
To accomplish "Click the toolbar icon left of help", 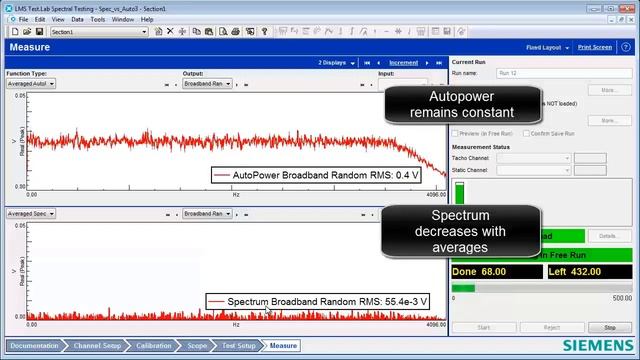I will 250,31.
